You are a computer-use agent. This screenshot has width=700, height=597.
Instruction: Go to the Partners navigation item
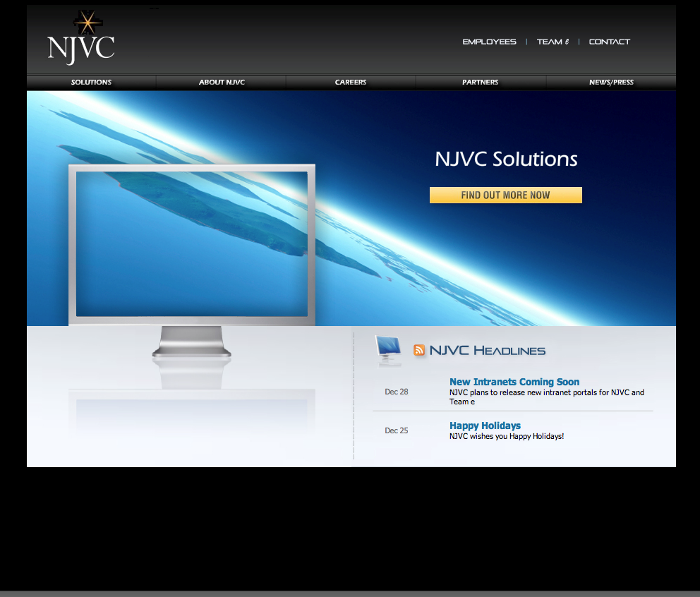click(481, 82)
